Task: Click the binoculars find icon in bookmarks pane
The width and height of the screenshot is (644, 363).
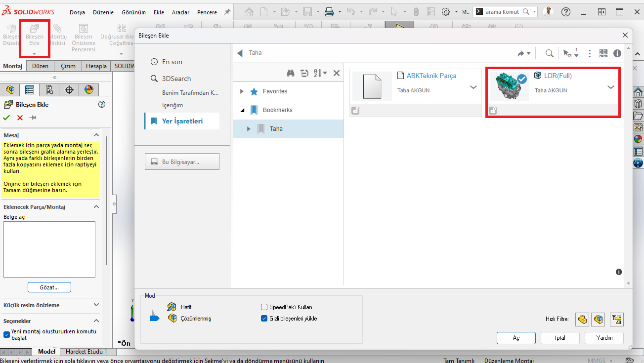Action: (x=291, y=73)
